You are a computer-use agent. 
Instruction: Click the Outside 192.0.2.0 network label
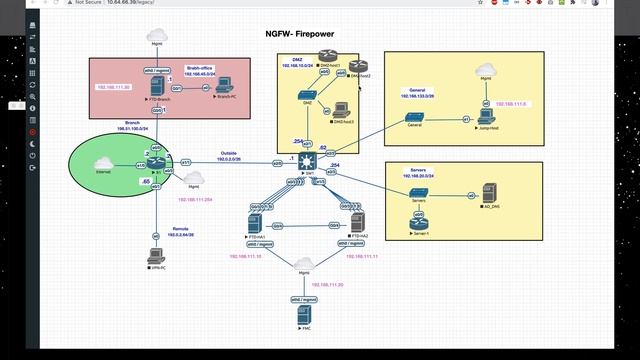[x=229, y=156]
